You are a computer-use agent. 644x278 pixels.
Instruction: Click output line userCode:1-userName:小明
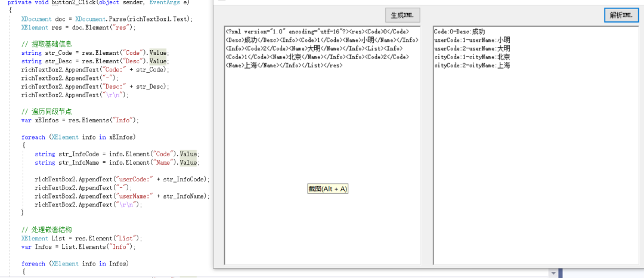(x=472, y=40)
